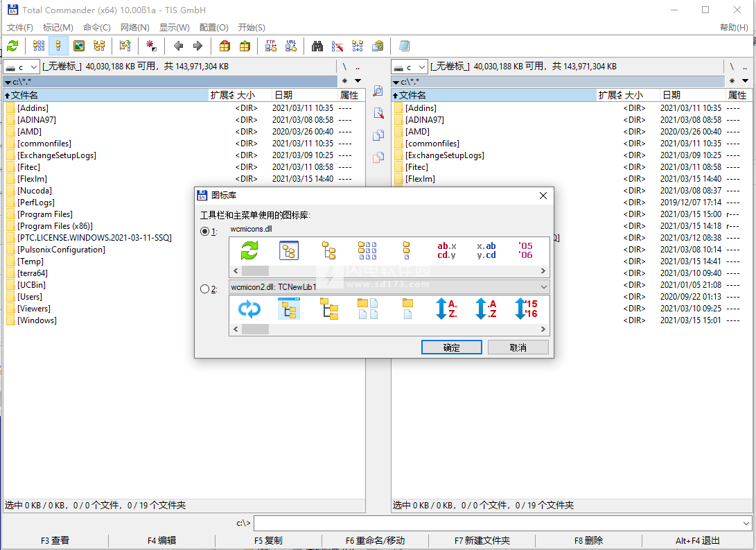Switch to Brief file view in toolbar
The height and width of the screenshot is (550, 756).
[39, 46]
